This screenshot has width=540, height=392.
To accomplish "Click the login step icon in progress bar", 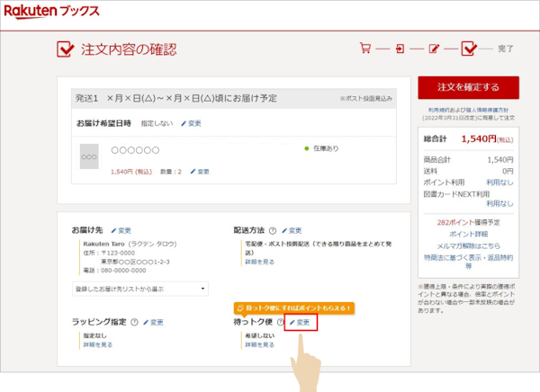I will pos(400,49).
